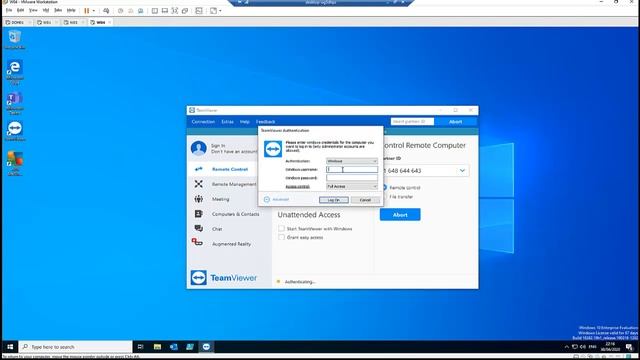
Task: Click the Windows taskbar search box
Action: point(76,347)
